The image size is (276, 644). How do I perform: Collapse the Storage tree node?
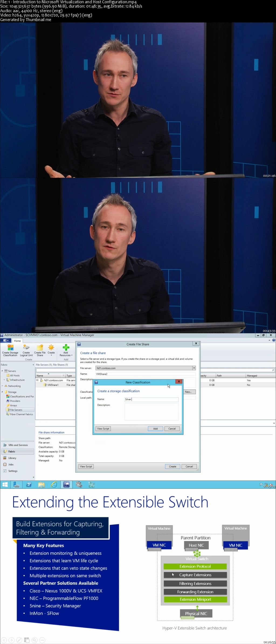point(2,392)
